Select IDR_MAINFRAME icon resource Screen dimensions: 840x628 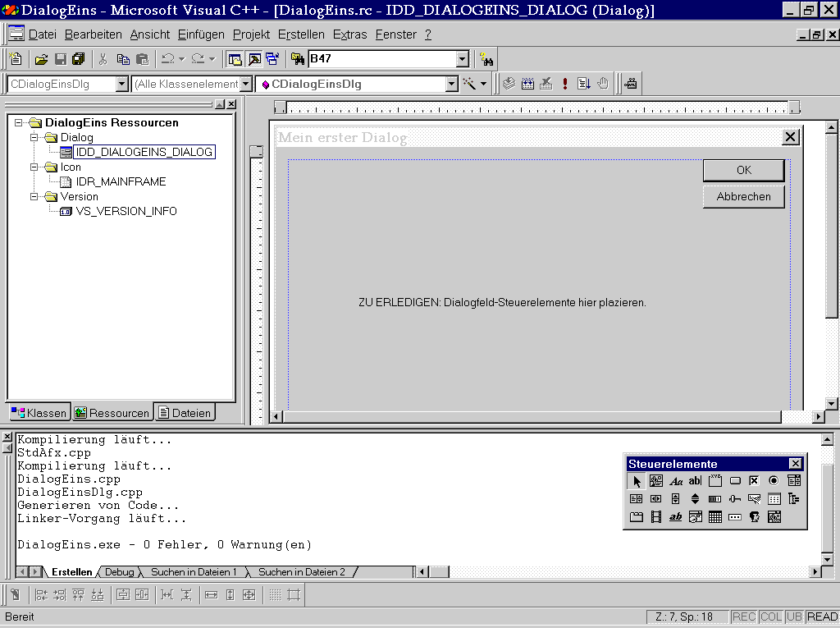coord(121,181)
